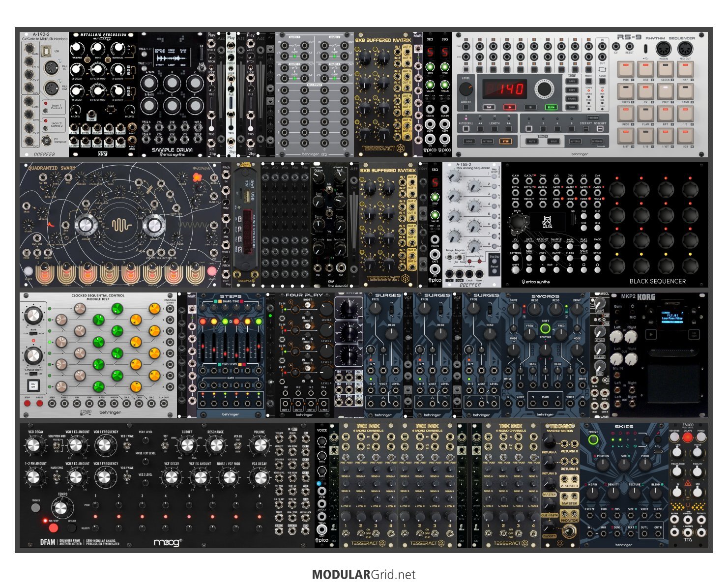Hit the PREFS pad on RS-9
Screen dimensions: 728x585
[626, 91]
